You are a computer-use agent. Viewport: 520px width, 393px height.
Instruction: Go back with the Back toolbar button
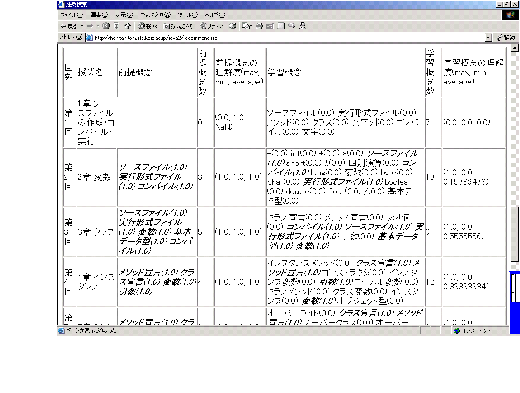[69, 26]
